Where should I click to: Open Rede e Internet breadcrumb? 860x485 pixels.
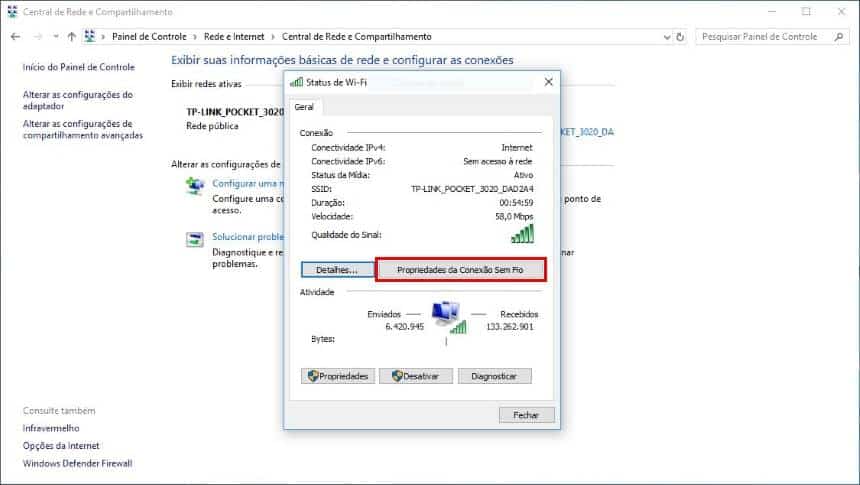(x=234, y=37)
